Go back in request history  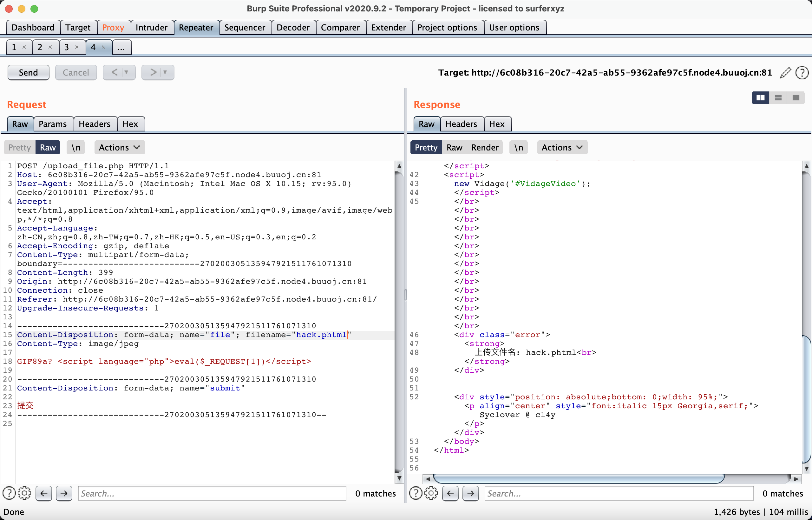pyautogui.click(x=115, y=72)
